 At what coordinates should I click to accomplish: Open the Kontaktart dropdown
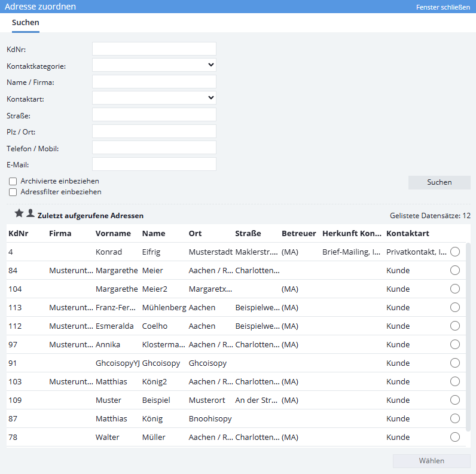click(x=154, y=97)
